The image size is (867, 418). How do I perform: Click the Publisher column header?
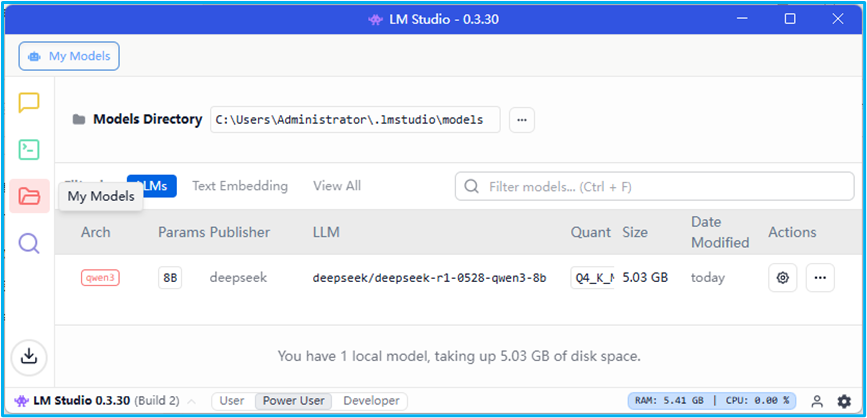[240, 232]
